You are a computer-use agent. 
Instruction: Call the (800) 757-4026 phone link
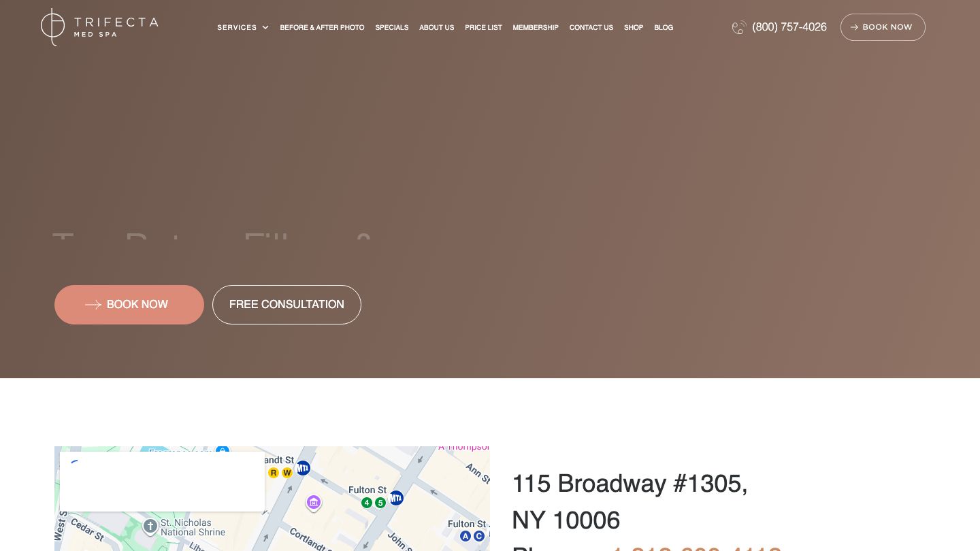789,27
